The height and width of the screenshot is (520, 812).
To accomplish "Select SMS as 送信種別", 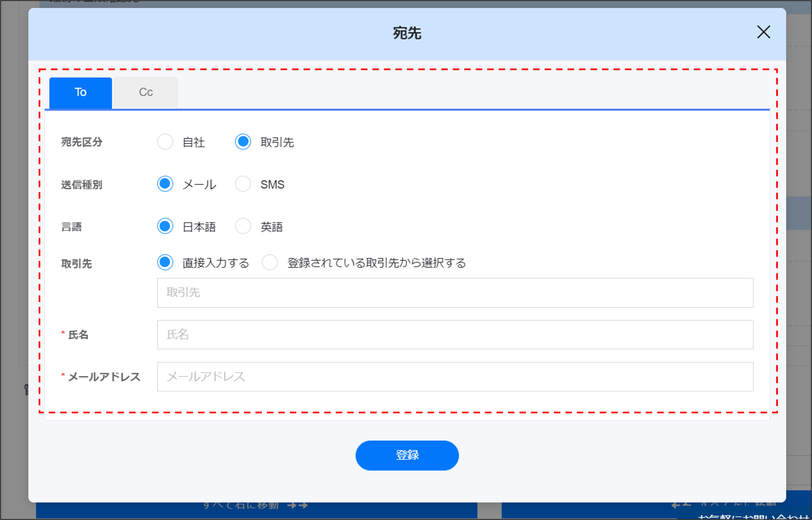I will 243,184.
